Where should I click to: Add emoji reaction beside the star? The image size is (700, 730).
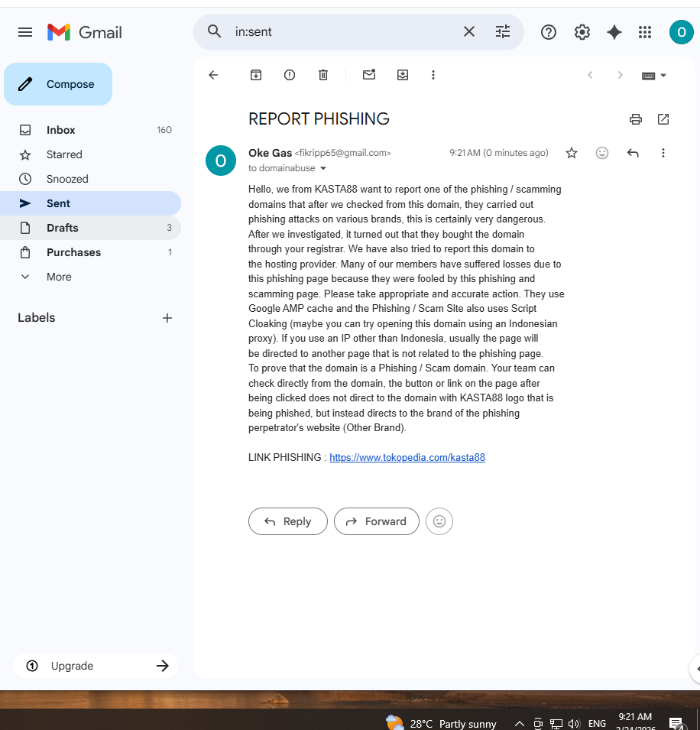602,153
